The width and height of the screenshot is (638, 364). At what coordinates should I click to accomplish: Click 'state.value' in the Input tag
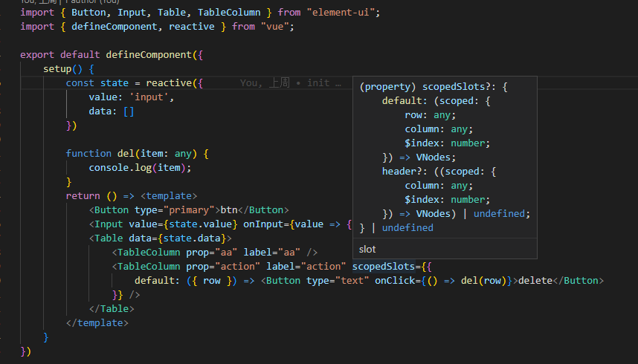201,224
